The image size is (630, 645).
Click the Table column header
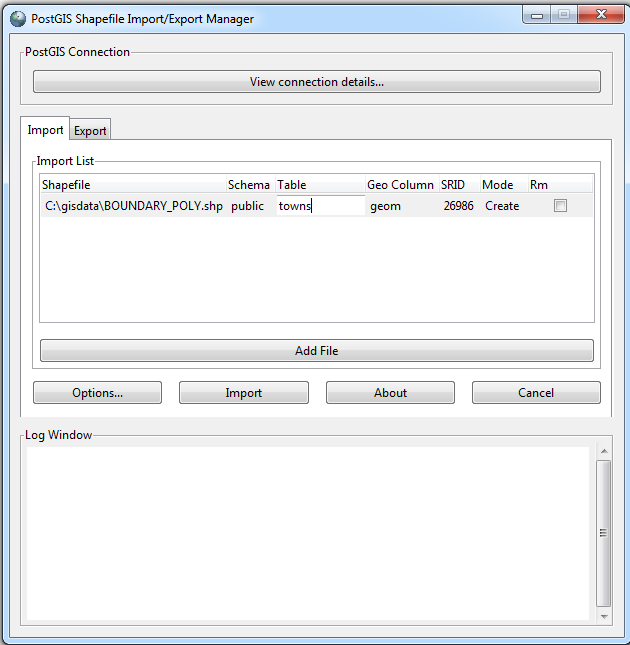point(320,185)
